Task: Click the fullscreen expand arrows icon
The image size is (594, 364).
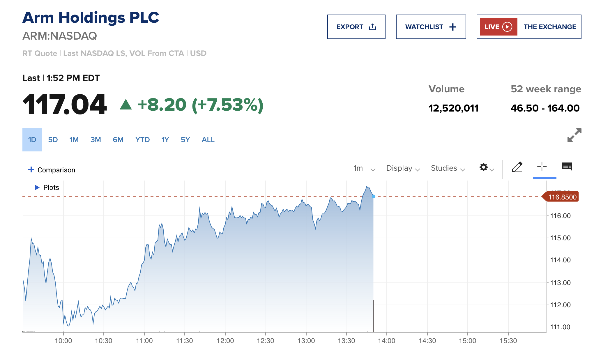Action: [x=574, y=135]
